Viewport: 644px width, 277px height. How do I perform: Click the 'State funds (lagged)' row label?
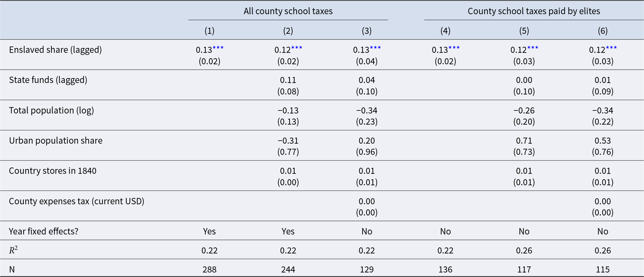pos(48,80)
